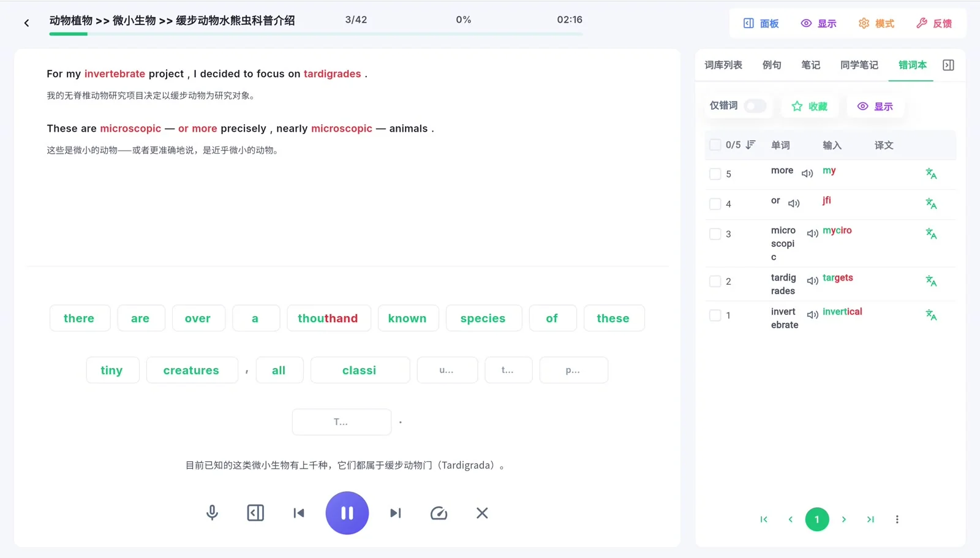Go to the last page of word list

870,519
